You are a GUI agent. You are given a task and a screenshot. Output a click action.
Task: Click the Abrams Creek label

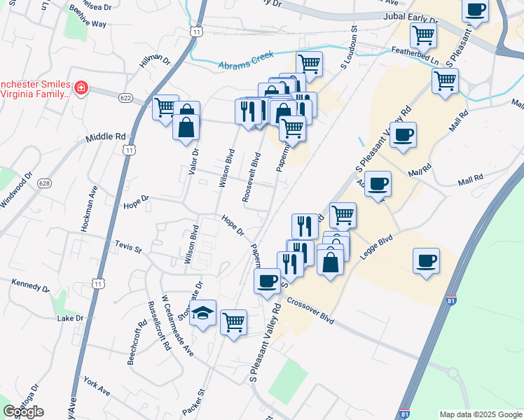click(x=246, y=60)
